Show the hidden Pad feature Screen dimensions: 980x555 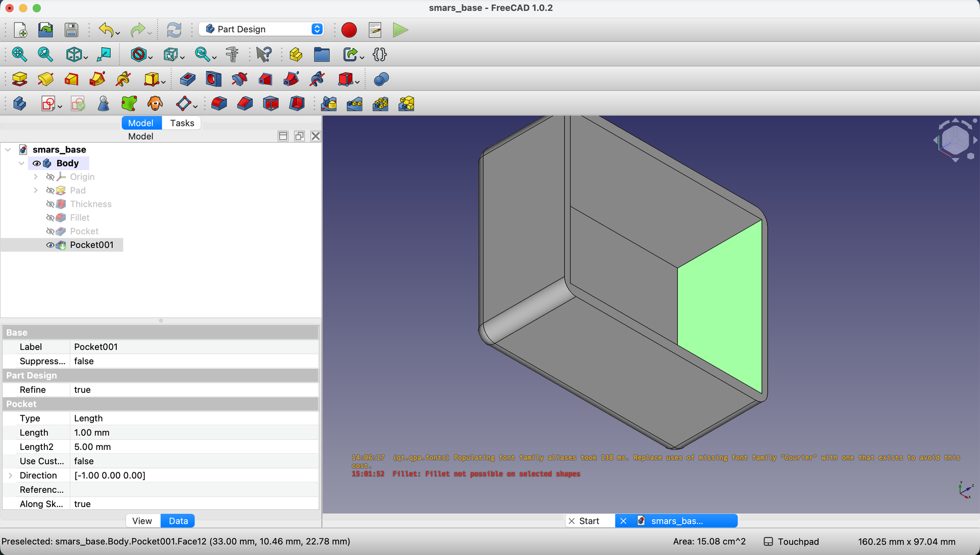pyautogui.click(x=50, y=190)
